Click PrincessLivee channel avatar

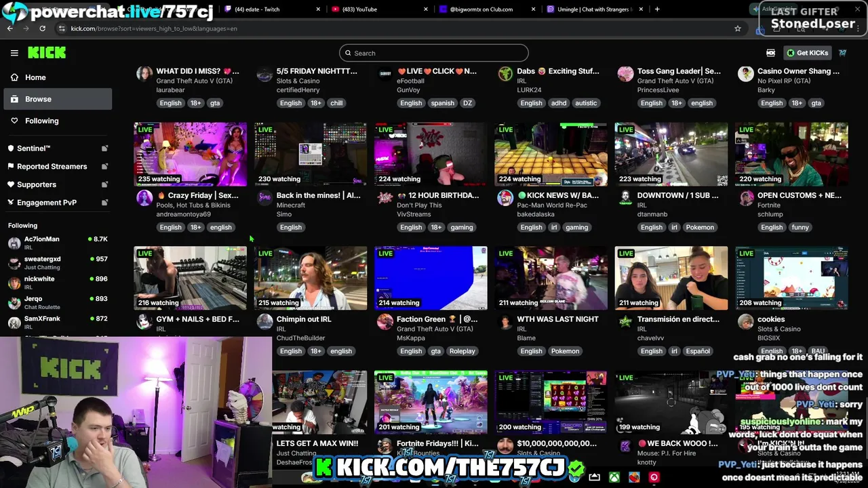point(625,73)
